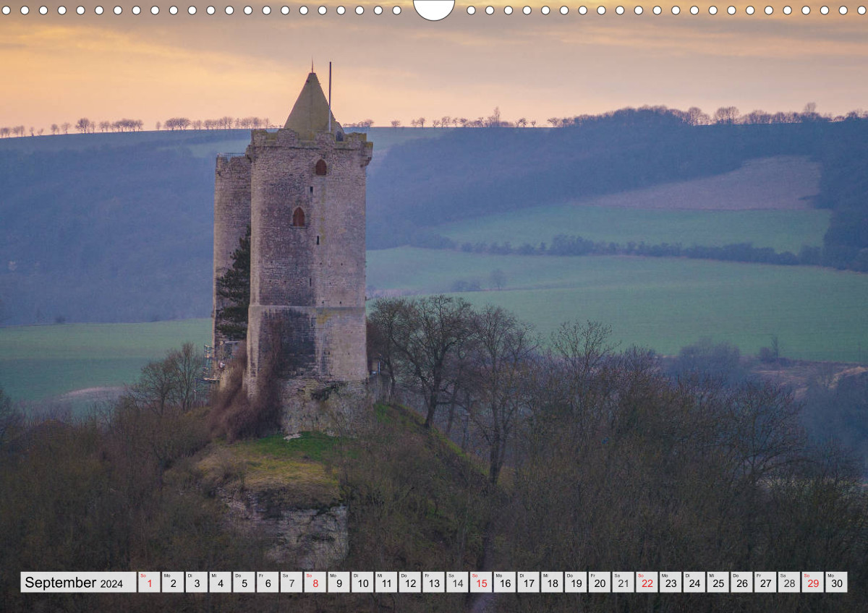Select Tuesday 17 date cell

click(x=528, y=583)
